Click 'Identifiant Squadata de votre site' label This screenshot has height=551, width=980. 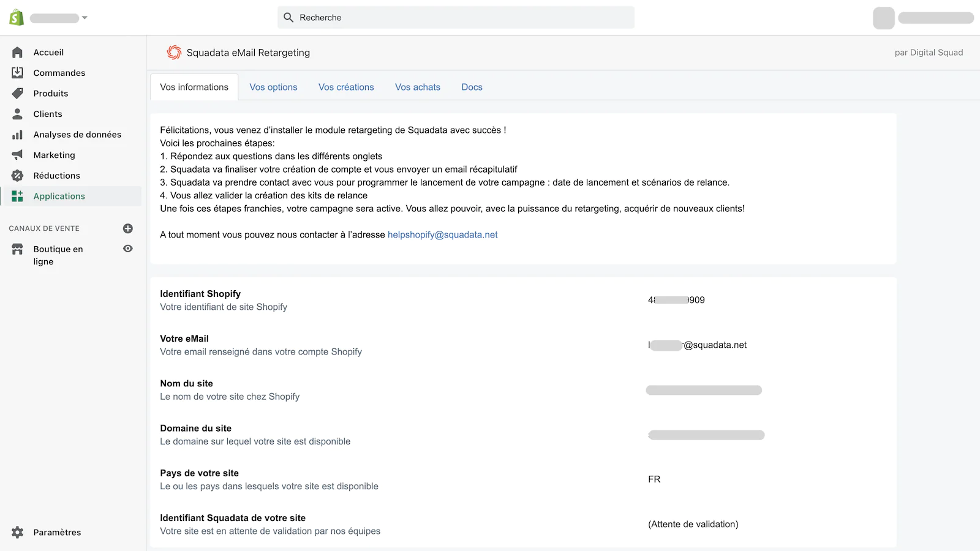click(x=233, y=518)
